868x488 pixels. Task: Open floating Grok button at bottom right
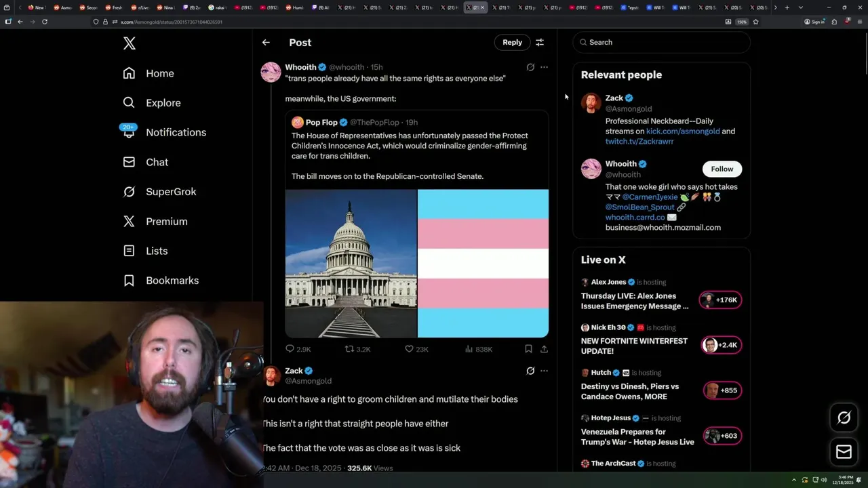[844, 418]
